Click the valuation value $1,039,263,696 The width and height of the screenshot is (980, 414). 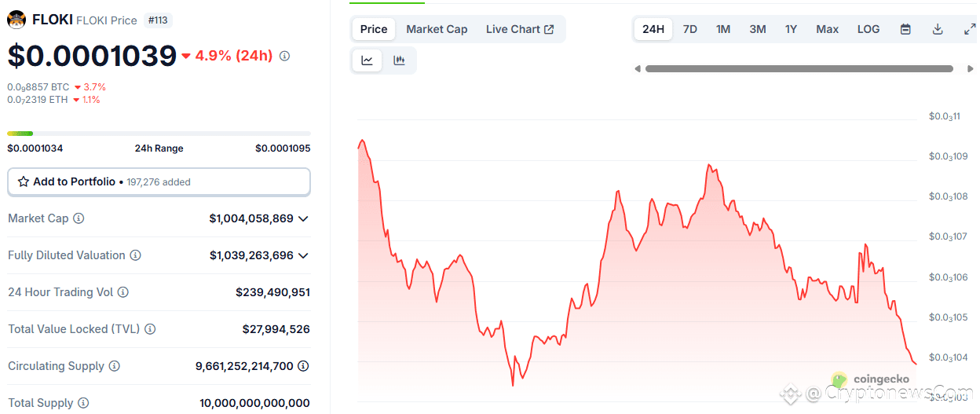251,255
